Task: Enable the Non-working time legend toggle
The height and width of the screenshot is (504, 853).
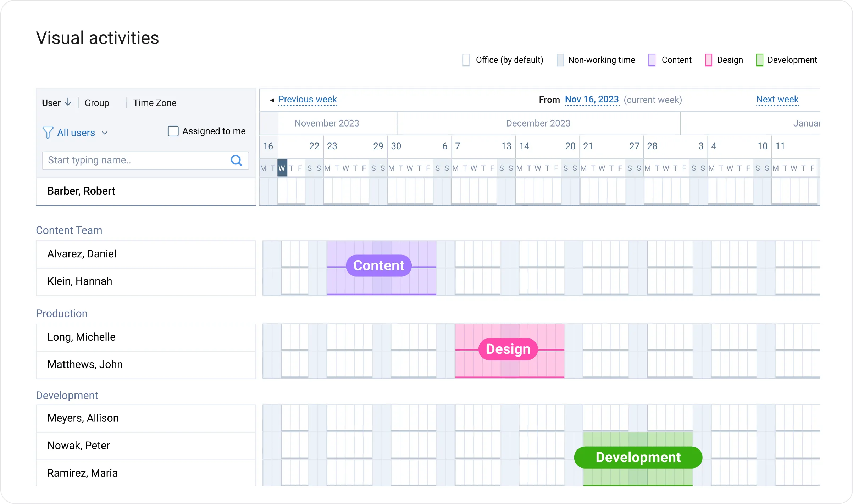Action: point(561,60)
